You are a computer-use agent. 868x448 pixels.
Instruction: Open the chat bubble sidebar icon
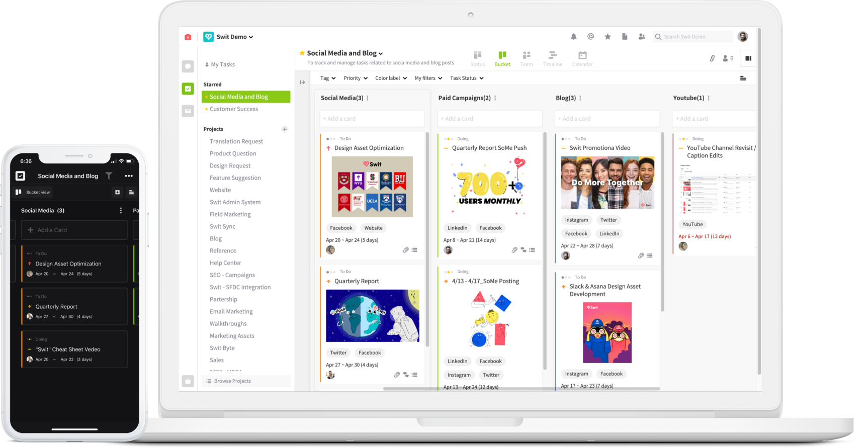tap(188, 66)
